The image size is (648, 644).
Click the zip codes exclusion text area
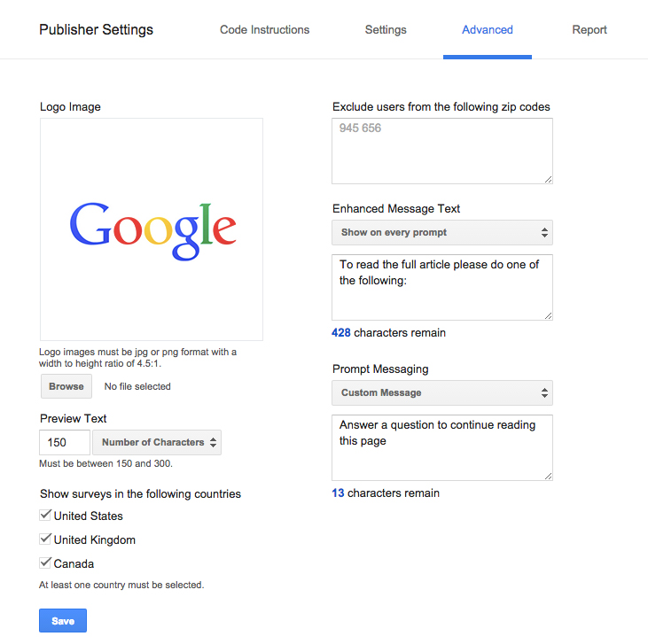442,151
